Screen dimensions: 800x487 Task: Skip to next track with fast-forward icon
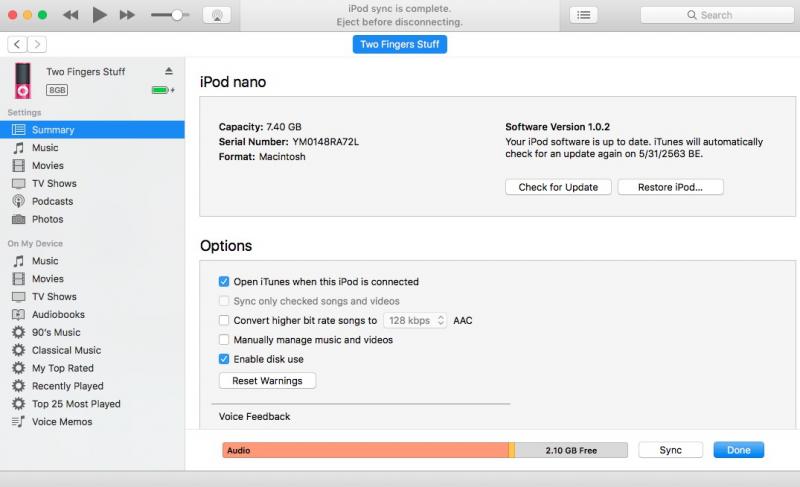(x=127, y=15)
